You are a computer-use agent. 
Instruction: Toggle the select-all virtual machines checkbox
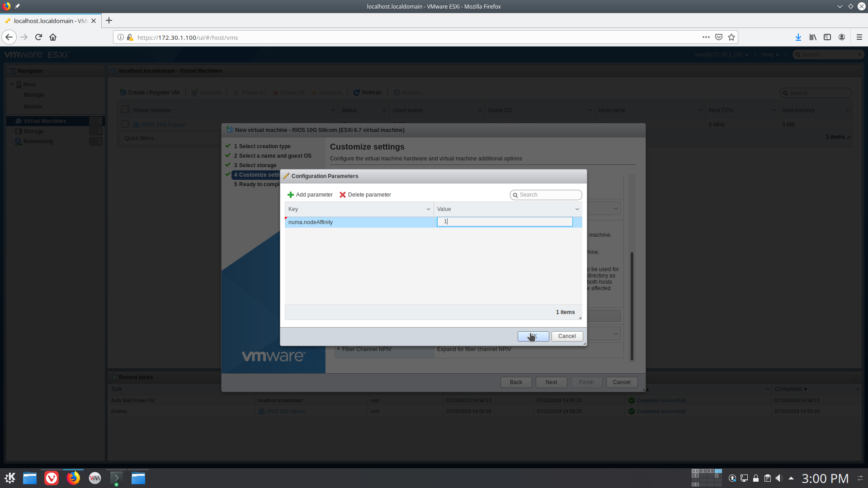[x=125, y=109]
